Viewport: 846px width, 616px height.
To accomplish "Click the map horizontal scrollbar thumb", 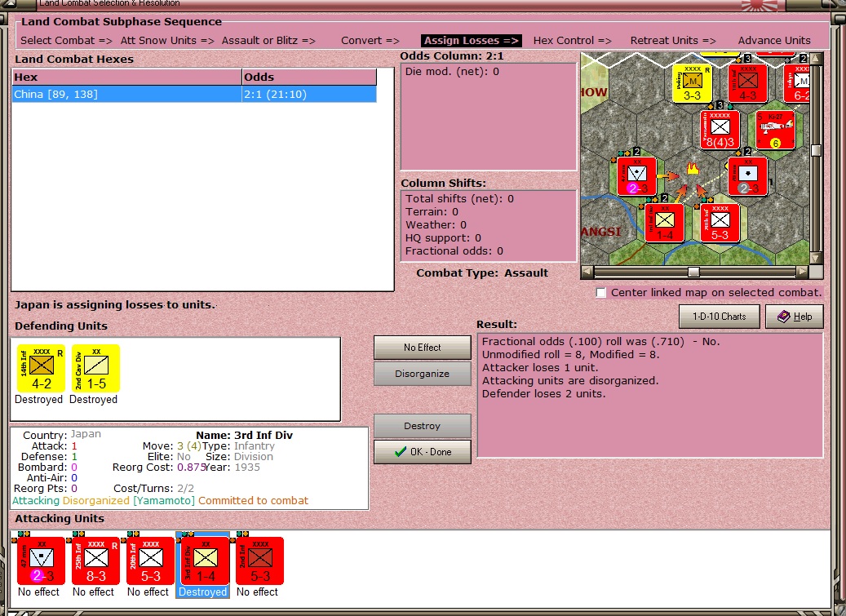I will pyautogui.click(x=693, y=272).
